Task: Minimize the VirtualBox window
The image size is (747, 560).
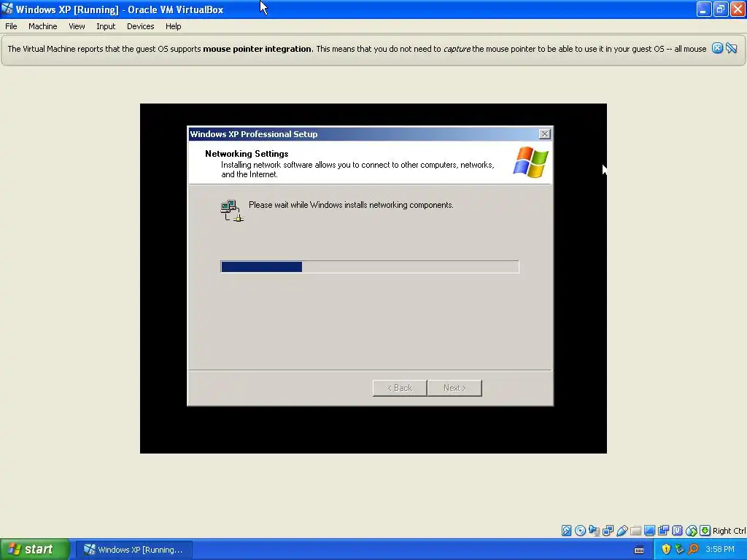Action: point(704,9)
